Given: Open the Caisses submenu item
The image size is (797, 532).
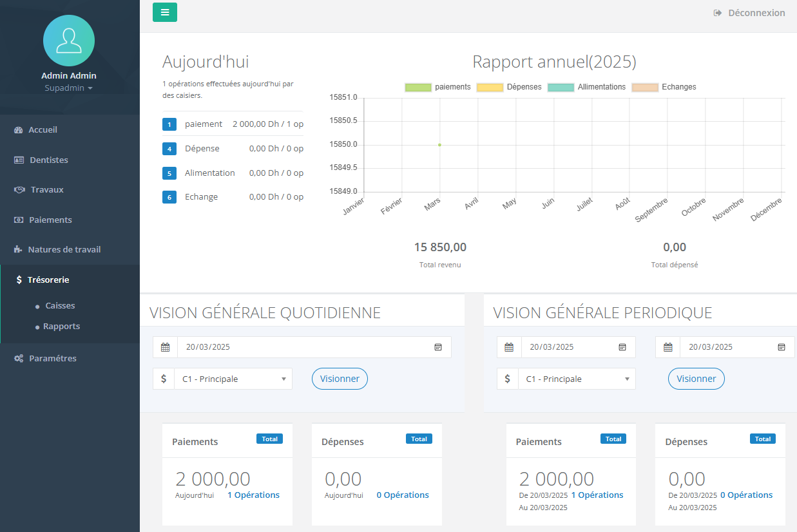Looking at the screenshot, I should (60, 306).
